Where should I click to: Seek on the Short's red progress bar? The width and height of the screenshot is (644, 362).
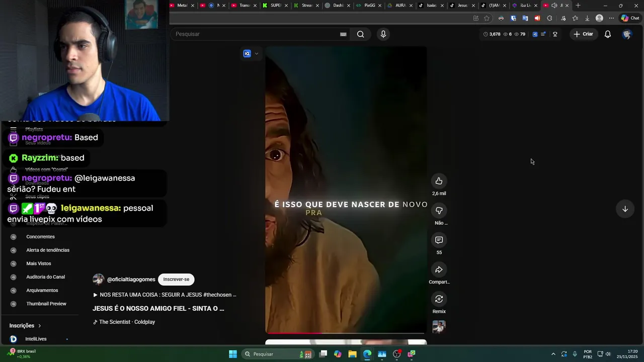[x=346, y=333]
